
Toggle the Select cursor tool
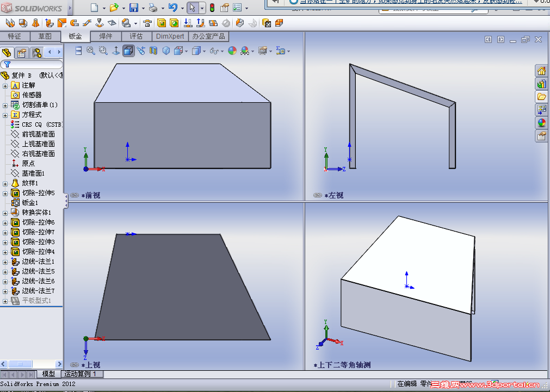193,8
